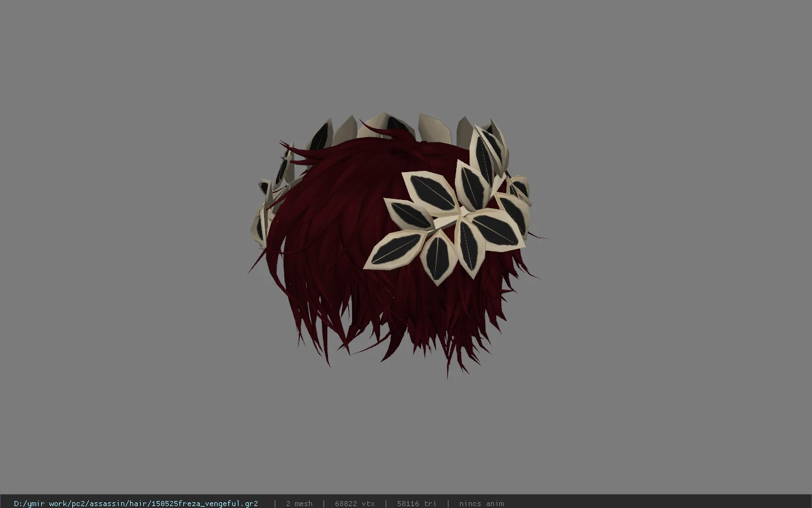Click the "58116 tri" triangle count

click(417, 504)
